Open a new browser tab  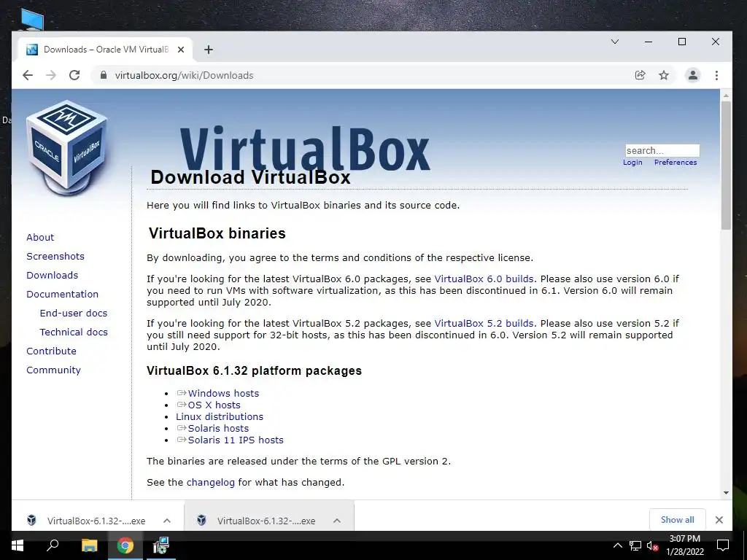tap(209, 50)
